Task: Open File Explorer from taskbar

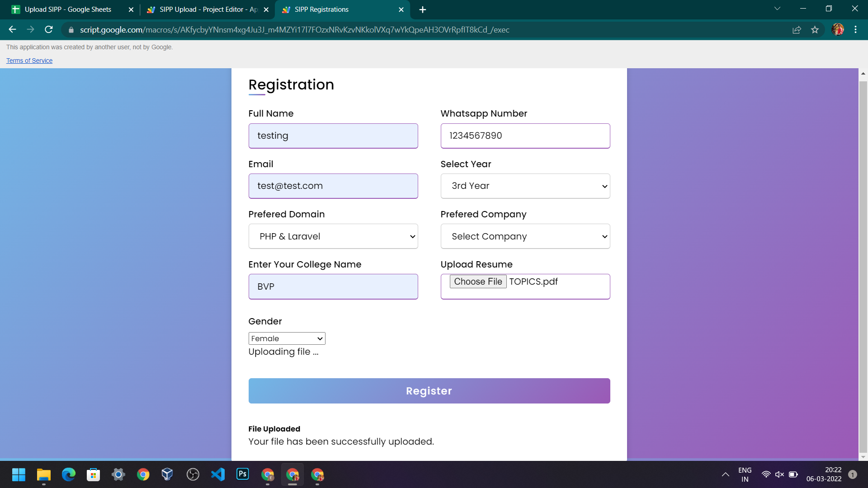Action: [x=44, y=474]
